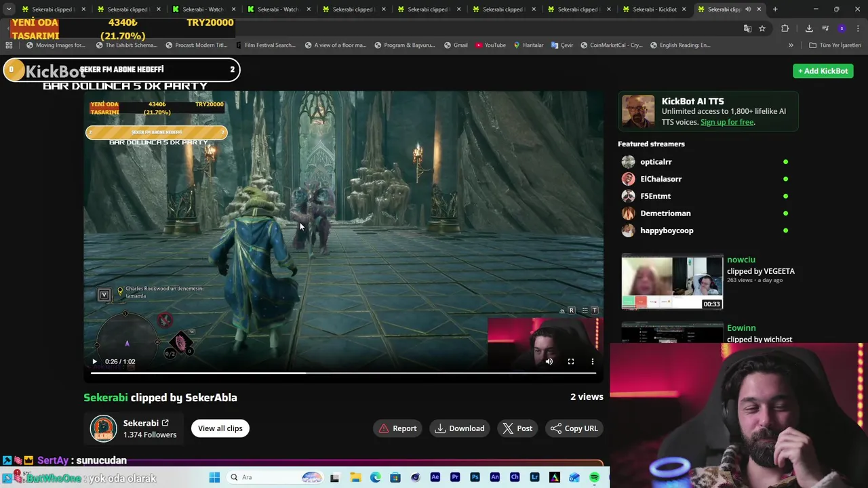Open CoinMarketCal bookmark

click(x=610, y=45)
